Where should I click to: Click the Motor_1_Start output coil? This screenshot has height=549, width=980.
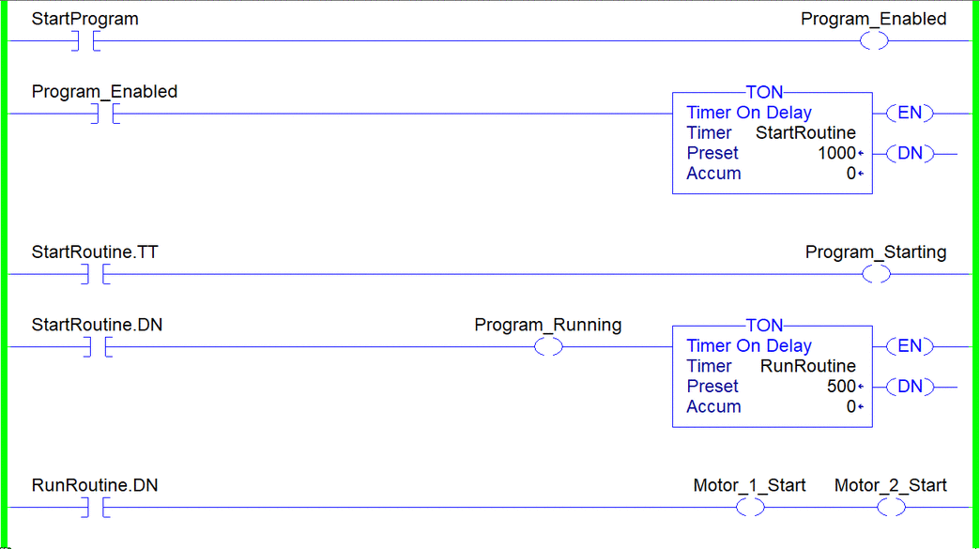click(749, 508)
